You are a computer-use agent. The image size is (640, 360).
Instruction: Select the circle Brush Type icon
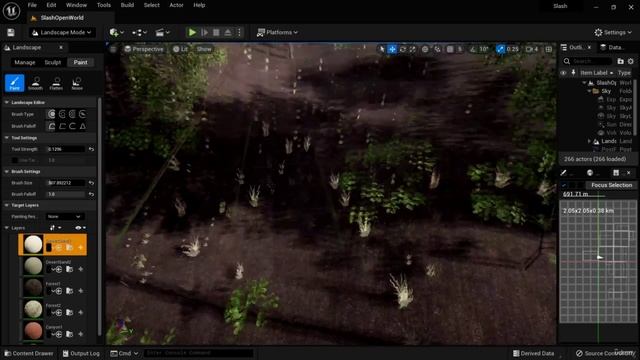[51, 114]
